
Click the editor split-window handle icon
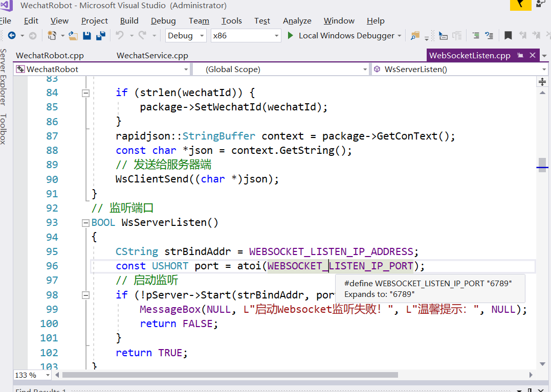coord(542,82)
